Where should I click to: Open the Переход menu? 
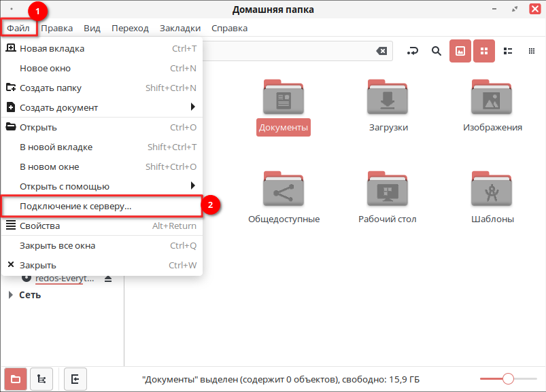point(130,28)
